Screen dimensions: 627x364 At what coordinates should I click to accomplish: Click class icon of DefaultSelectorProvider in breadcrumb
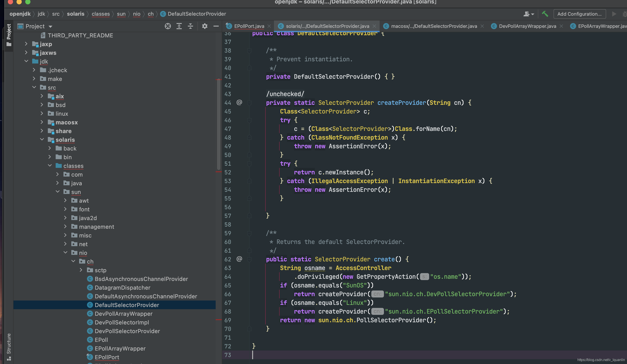pos(163,14)
